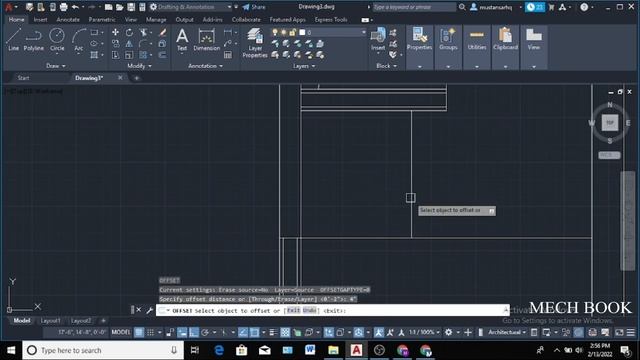Switch to the Parametric ribbon tab
Viewport: 640px width, 360px height.
[x=102, y=20]
